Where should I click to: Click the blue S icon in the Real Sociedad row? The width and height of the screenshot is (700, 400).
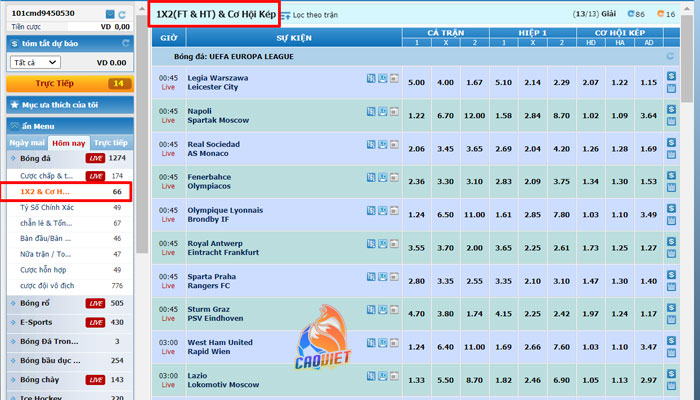671,142
